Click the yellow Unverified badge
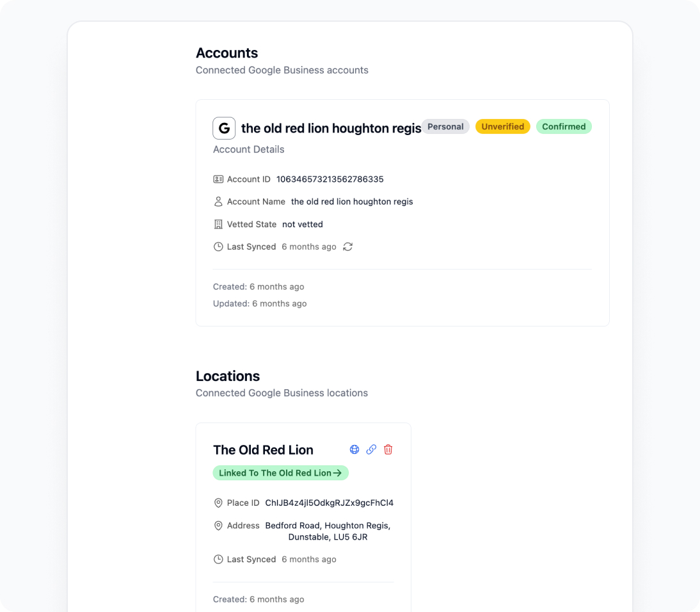The height and width of the screenshot is (612, 700). pyautogui.click(x=502, y=127)
